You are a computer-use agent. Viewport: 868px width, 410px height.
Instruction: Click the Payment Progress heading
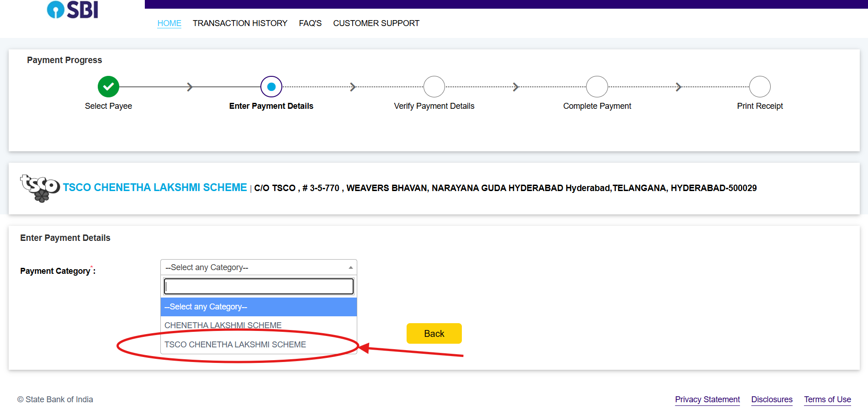click(64, 60)
